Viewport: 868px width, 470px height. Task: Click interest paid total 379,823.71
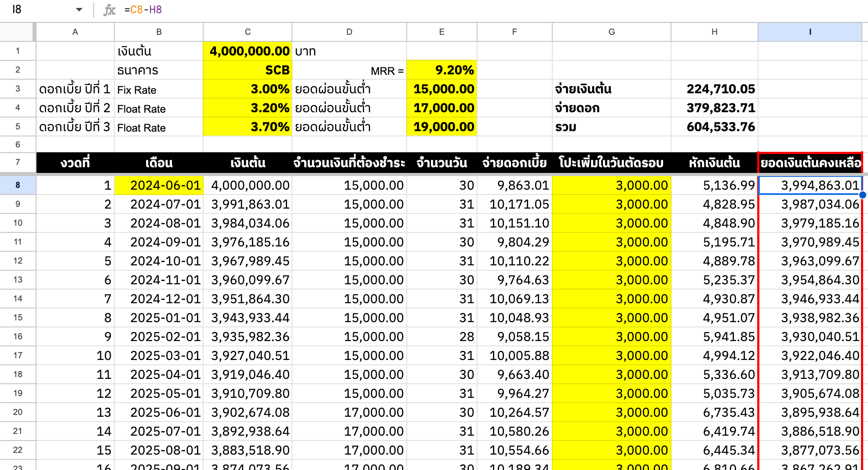tap(715, 108)
